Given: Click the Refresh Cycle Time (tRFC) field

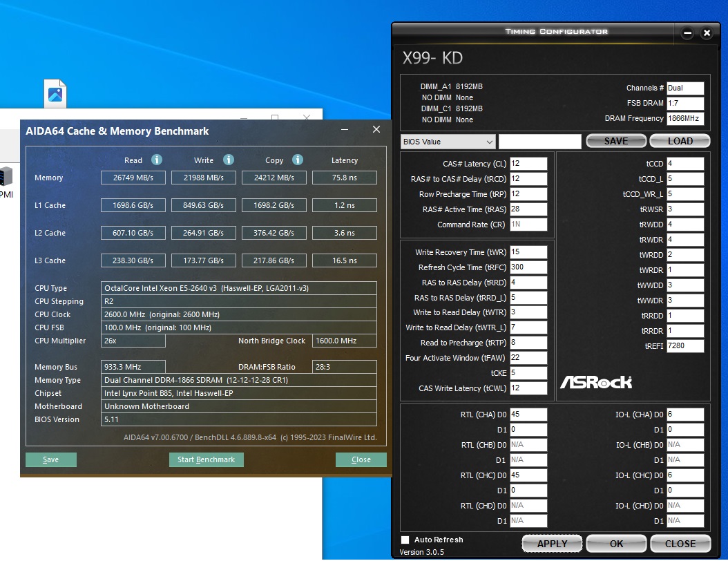Looking at the screenshot, I should [528, 267].
